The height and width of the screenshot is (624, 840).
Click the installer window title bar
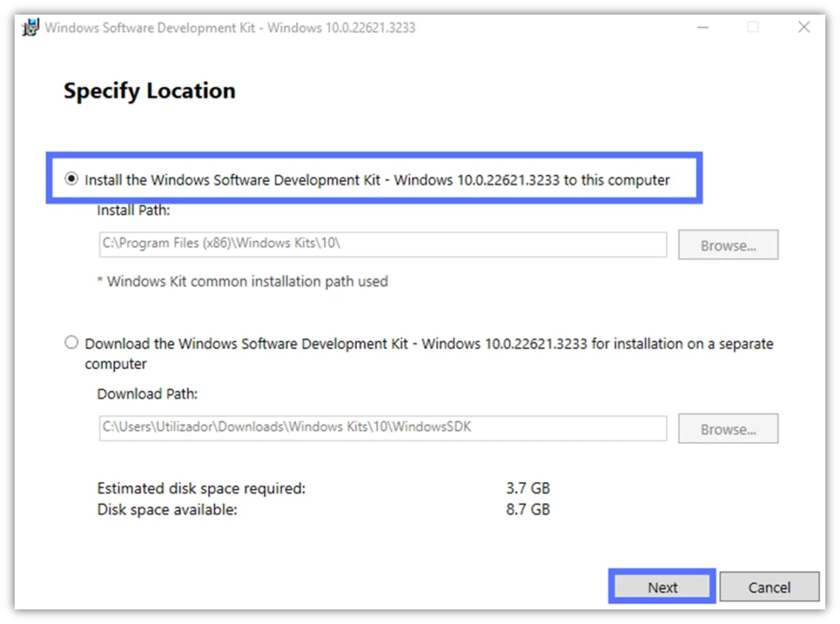[x=410, y=27]
